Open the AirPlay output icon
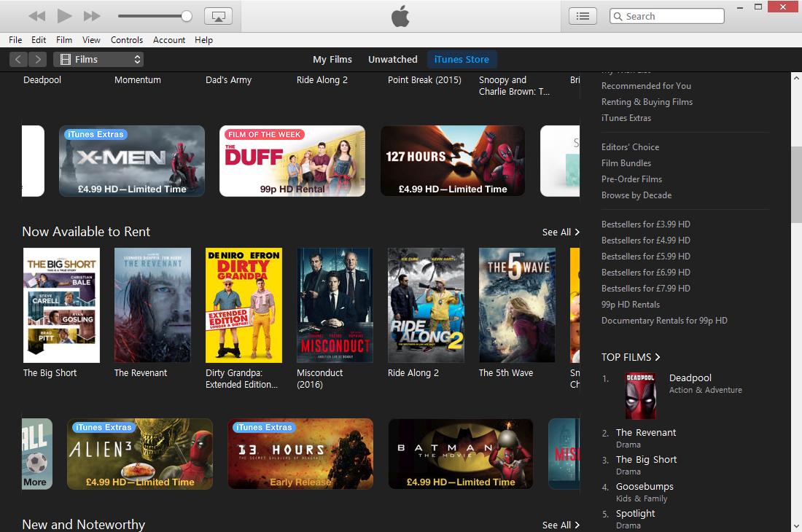The width and height of the screenshot is (802, 532). (218, 16)
